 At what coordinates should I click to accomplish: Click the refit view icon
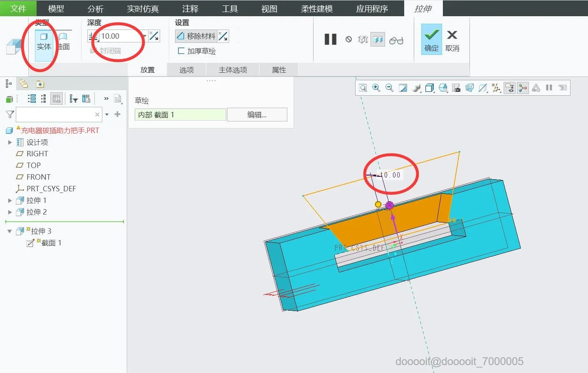[x=363, y=88]
